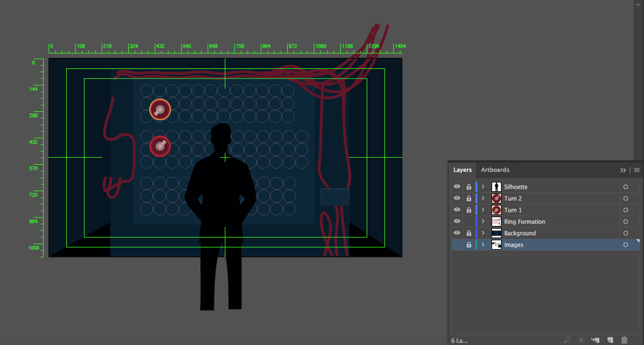Unlock the Background layer
Viewport: 644px width, 345px height.
(x=469, y=233)
